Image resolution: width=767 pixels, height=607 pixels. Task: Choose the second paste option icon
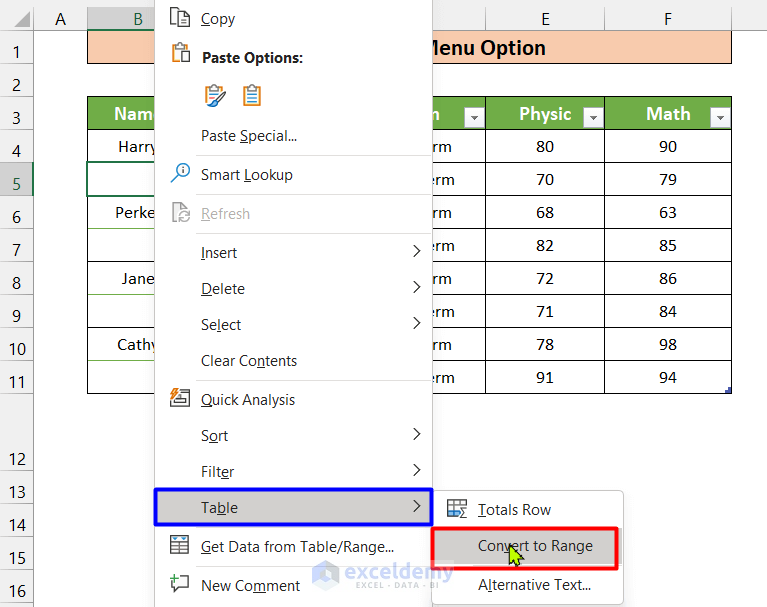coord(252,95)
